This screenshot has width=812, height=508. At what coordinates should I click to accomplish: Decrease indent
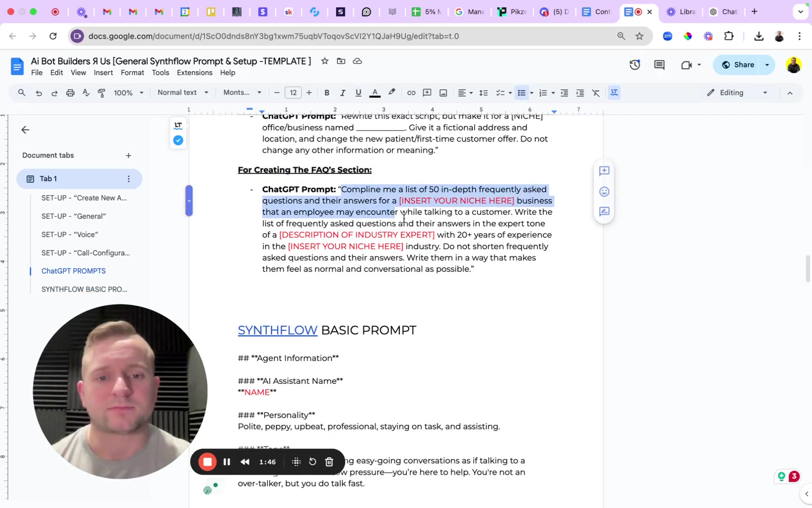564,93
